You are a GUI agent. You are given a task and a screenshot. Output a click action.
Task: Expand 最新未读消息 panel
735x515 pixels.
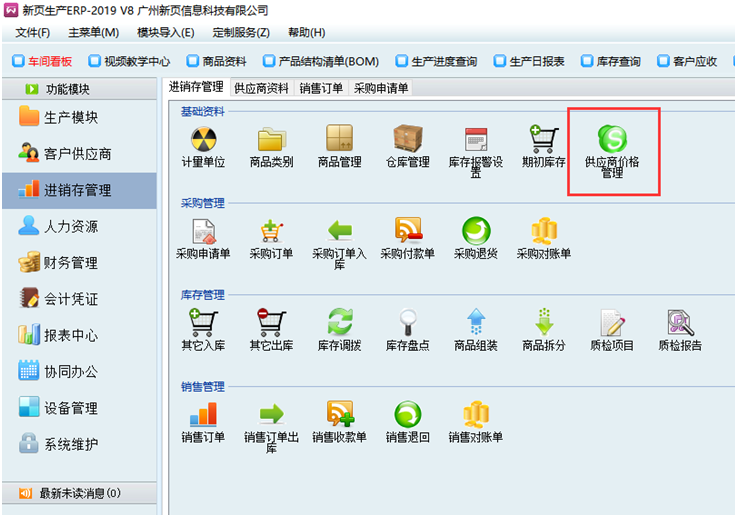(78, 493)
